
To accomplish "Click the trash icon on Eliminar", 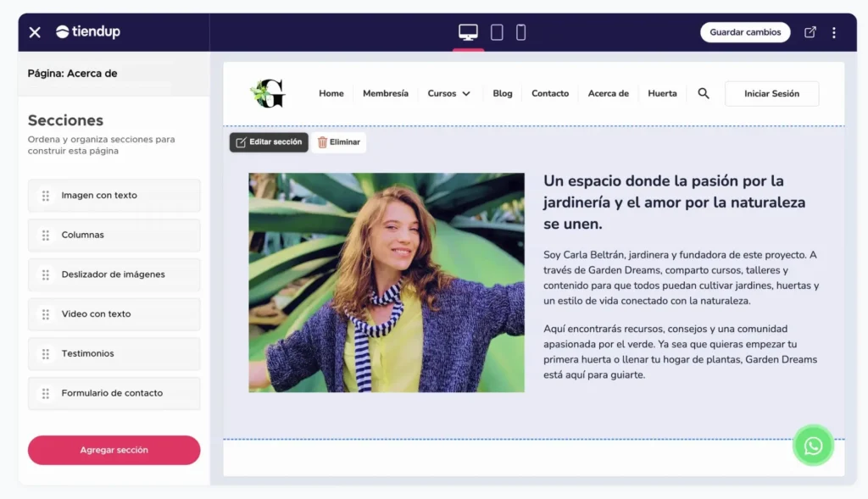I will 323,142.
